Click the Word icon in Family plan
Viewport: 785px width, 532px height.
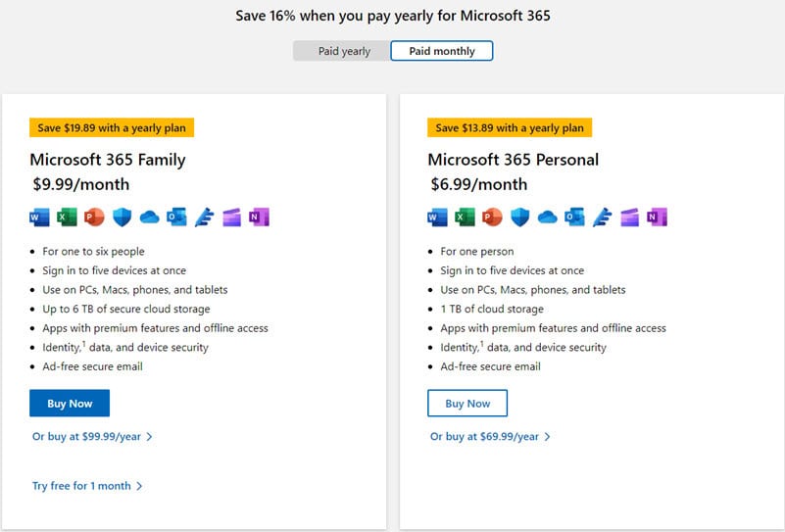pos(39,218)
